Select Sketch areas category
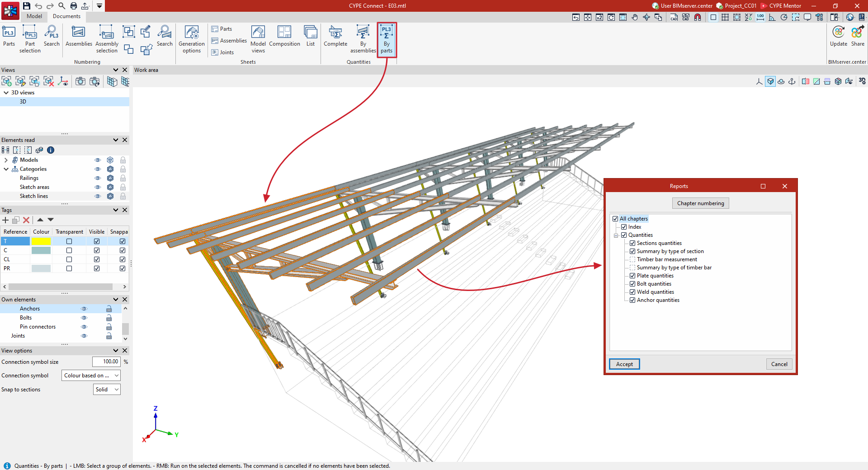This screenshot has height=470, width=868. pyautogui.click(x=34, y=187)
